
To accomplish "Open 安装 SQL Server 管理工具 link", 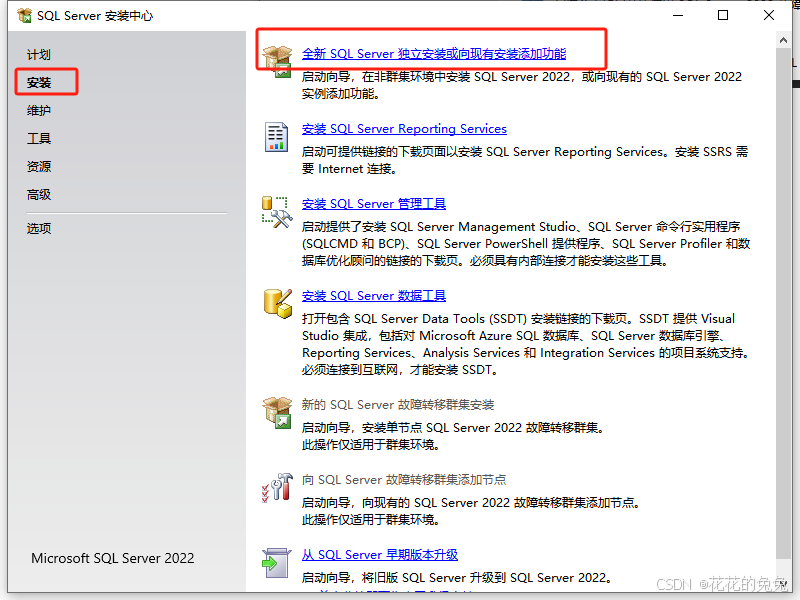I will [373, 204].
